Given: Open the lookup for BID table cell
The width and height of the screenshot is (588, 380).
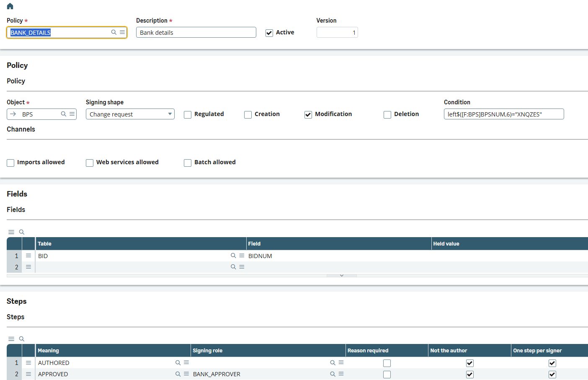Looking at the screenshot, I should (x=233, y=256).
